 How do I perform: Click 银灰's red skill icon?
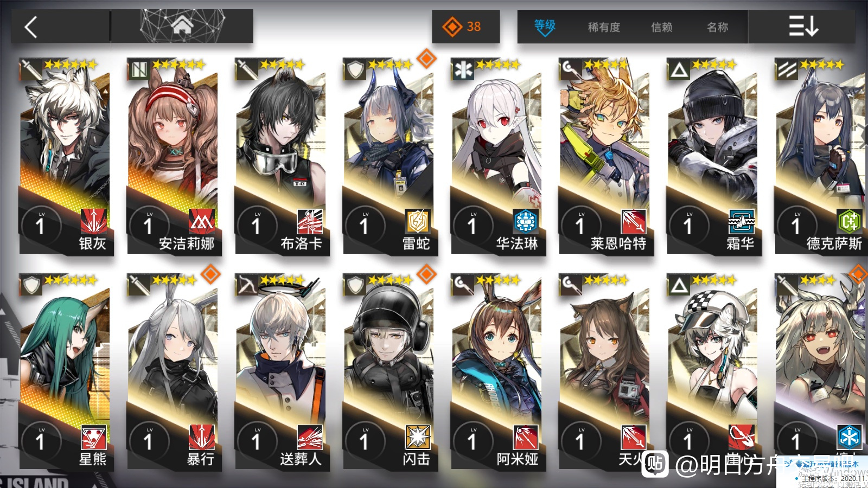[x=94, y=221]
